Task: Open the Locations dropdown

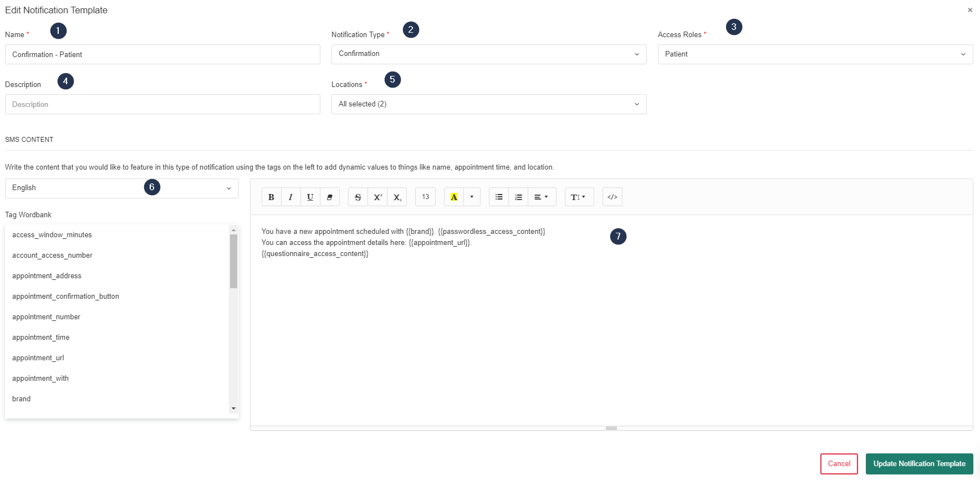Action: (489, 104)
